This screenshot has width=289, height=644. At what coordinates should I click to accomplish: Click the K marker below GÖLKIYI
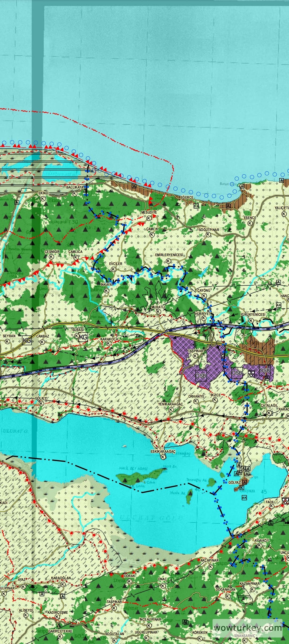[41, 404]
